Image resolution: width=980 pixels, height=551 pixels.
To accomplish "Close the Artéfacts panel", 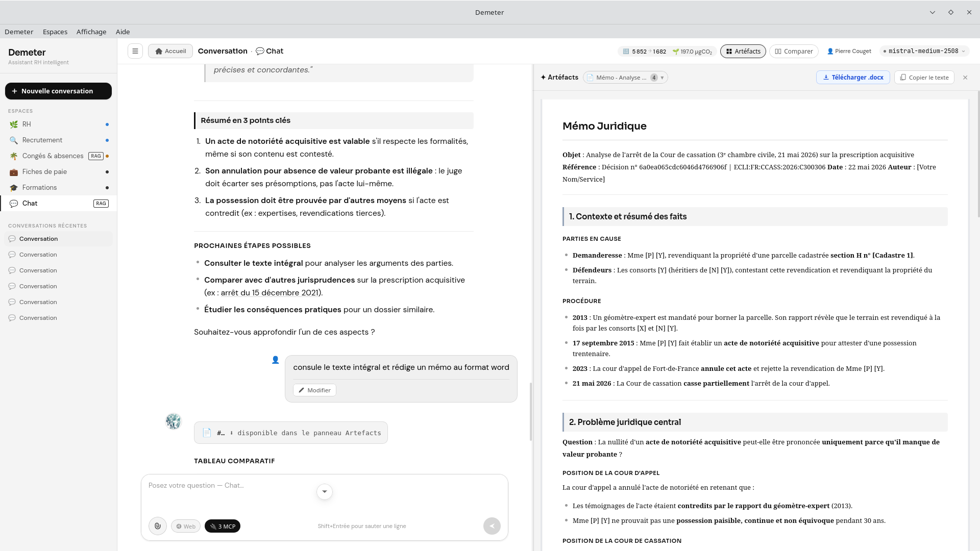I will click(965, 78).
